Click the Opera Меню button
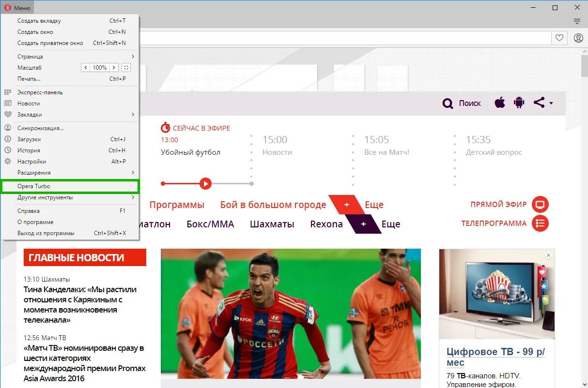Viewport: 588px width, 388px height. (17, 8)
